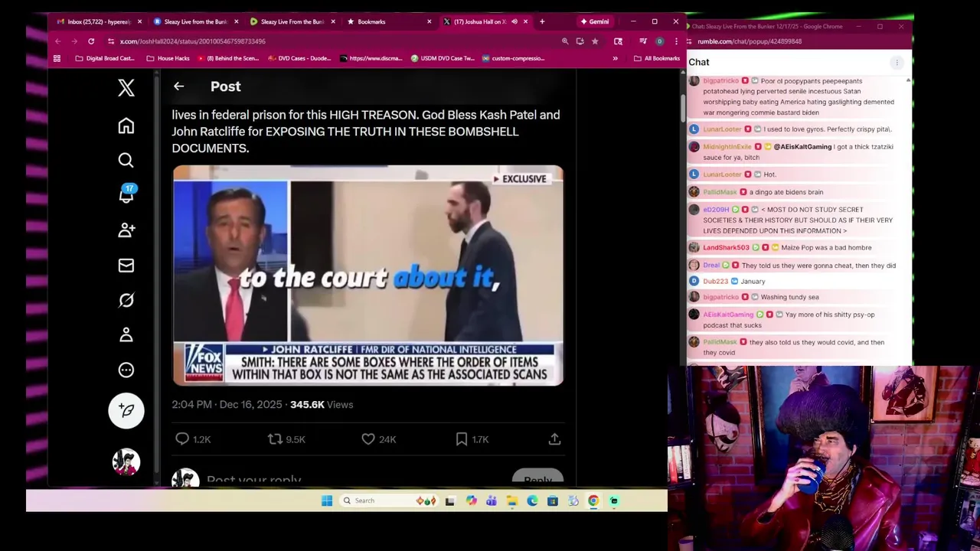Open Digital Broad Cast bookmark folder

(105, 58)
